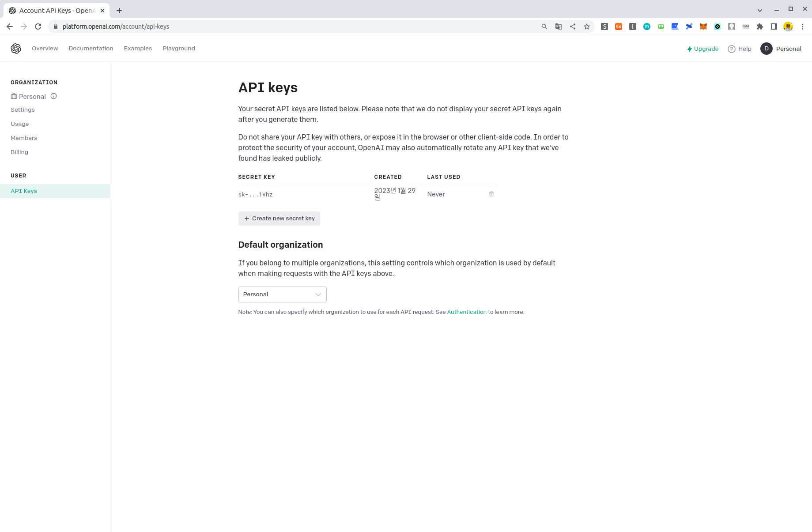The width and height of the screenshot is (812, 532).
Task: Switch to the Playground tab
Action: [x=178, y=49]
